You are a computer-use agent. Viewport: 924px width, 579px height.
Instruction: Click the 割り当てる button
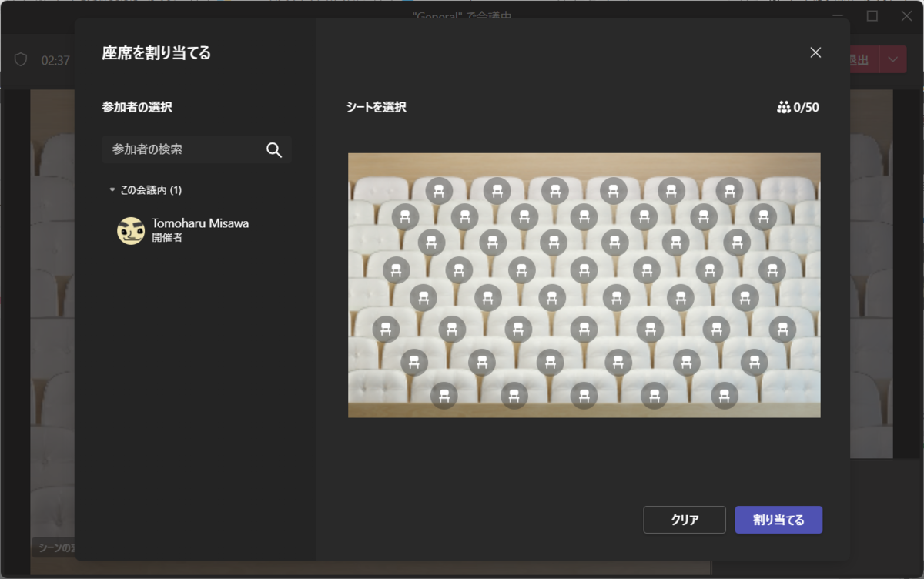[778, 520]
